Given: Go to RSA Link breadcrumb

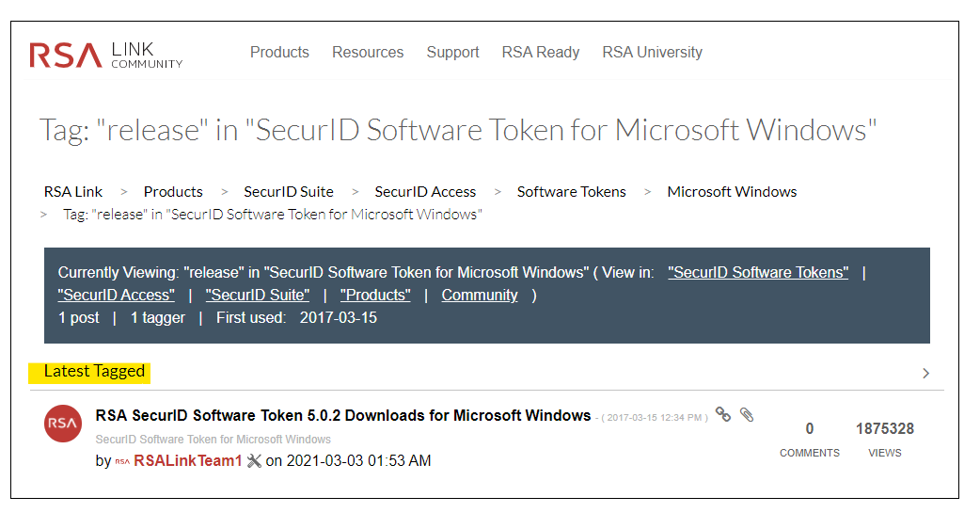Looking at the screenshot, I should coord(73,192).
